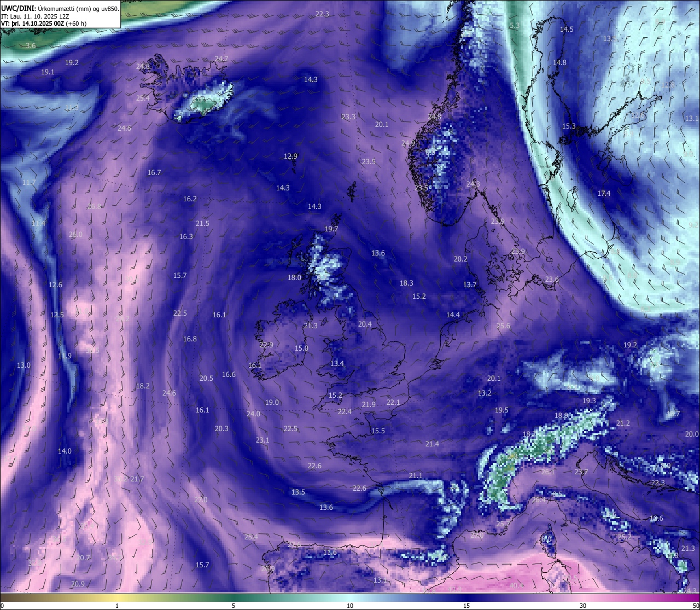Screen dimensions: 700x610
Task: Click the 19.5 map value
Action: [501, 410]
